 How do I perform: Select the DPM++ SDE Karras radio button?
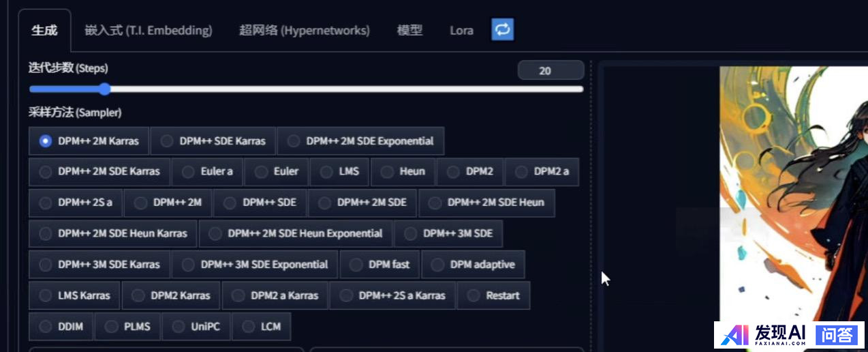point(167,141)
